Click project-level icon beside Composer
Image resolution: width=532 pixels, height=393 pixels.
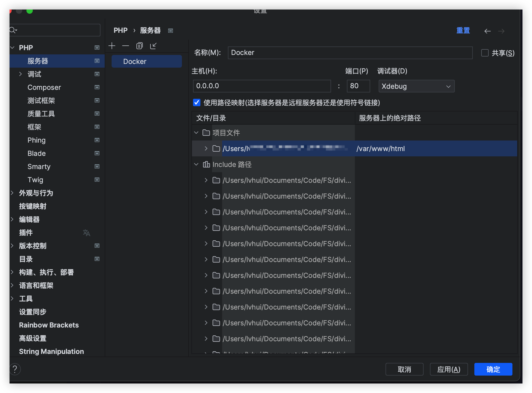click(x=97, y=87)
